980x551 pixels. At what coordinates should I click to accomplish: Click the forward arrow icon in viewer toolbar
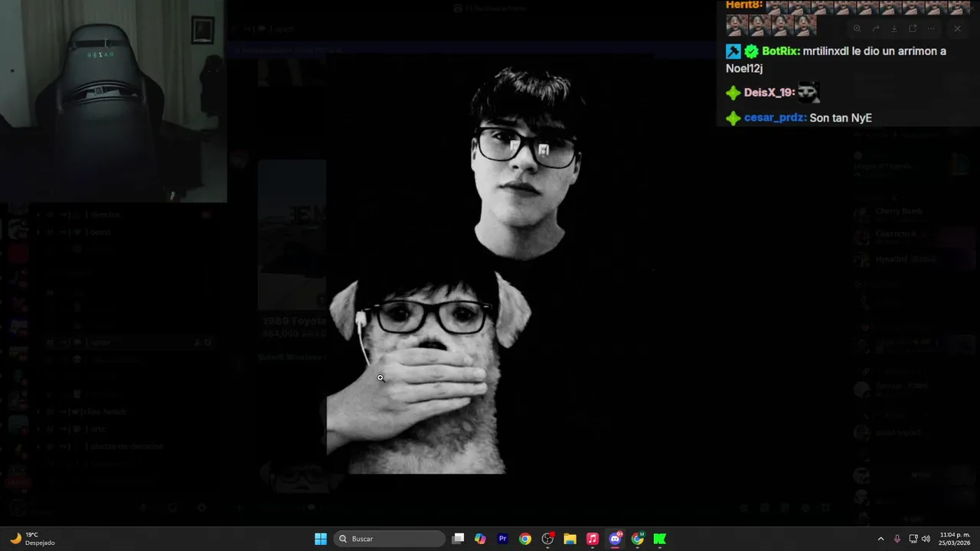coord(875,28)
